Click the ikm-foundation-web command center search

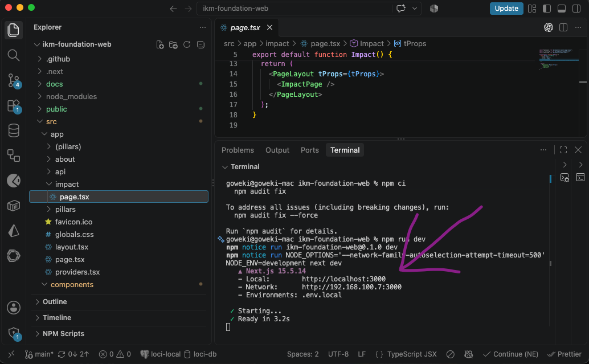pos(295,9)
